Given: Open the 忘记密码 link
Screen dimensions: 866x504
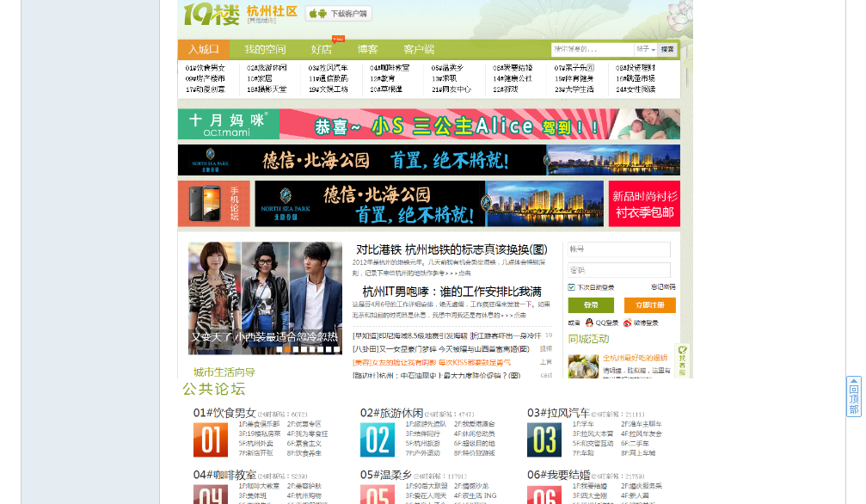Looking at the screenshot, I should click(x=663, y=286).
